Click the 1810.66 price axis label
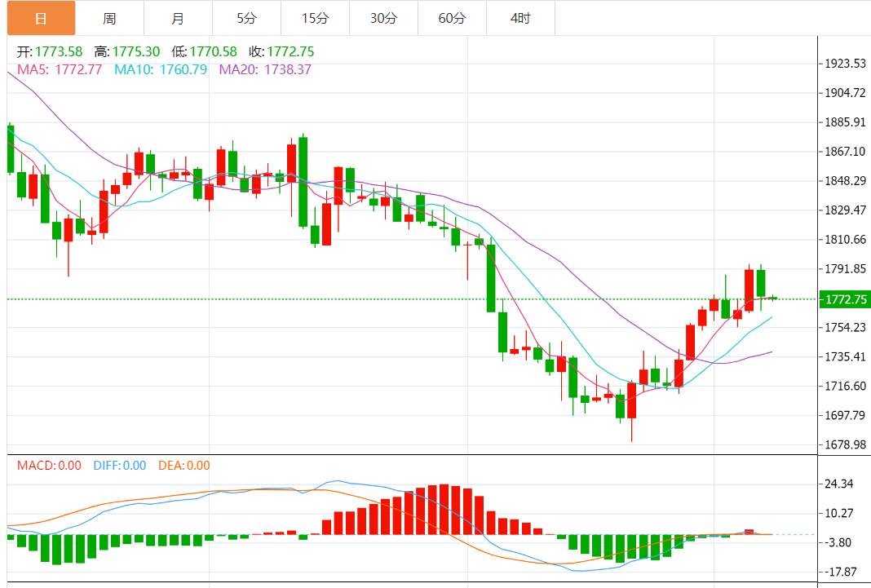Viewport: 871px width, 588px height. 845,239
